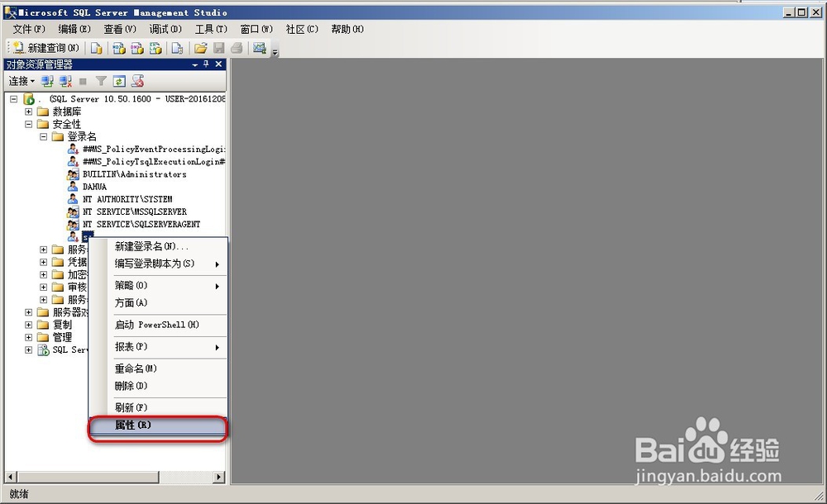827x504 pixels.
Task: Click the horizontal scrollbar left arrow
Action: click(11, 477)
